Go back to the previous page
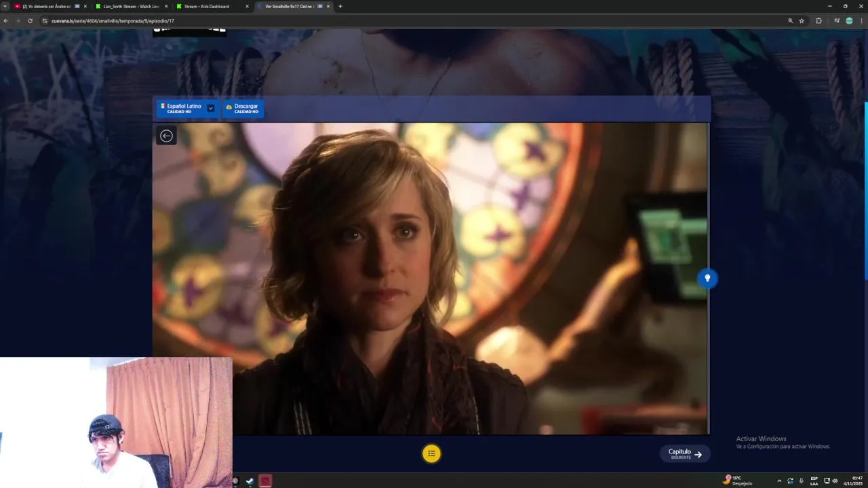This screenshot has height=488, width=868. point(6,21)
